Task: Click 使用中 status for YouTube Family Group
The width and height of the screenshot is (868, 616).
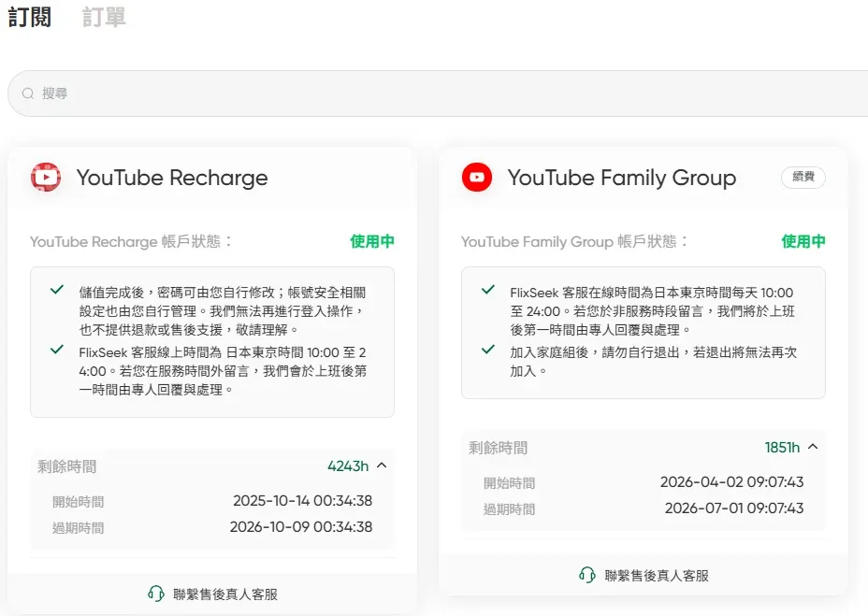Action: [803, 241]
